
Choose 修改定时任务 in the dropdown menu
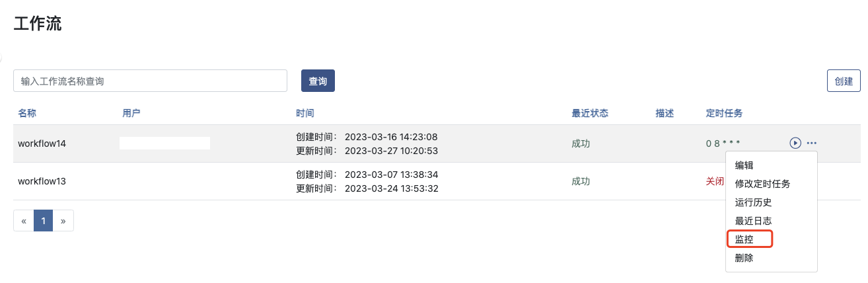pyautogui.click(x=762, y=184)
